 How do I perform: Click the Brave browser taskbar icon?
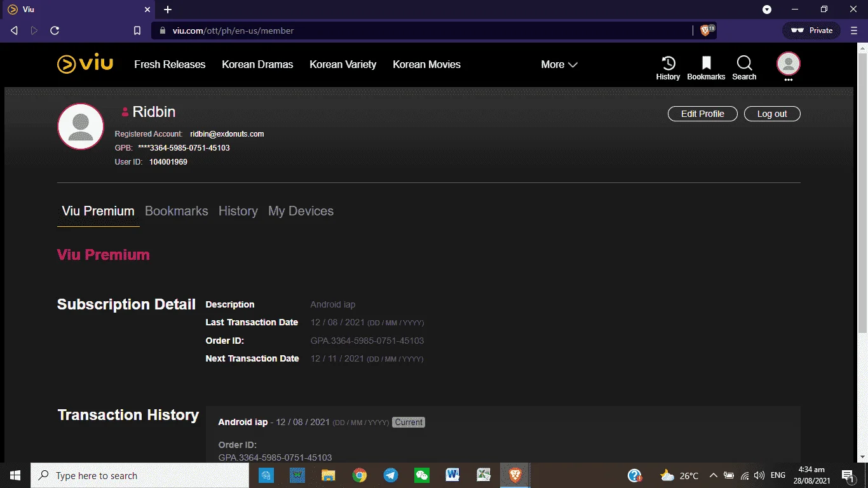click(x=515, y=475)
